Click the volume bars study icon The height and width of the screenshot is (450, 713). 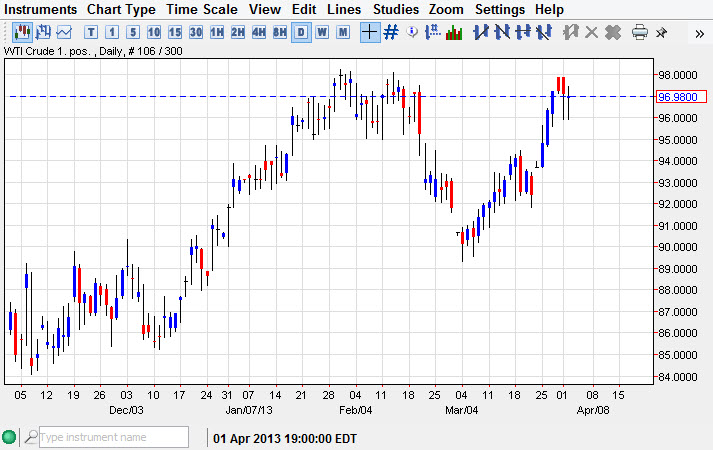point(454,32)
